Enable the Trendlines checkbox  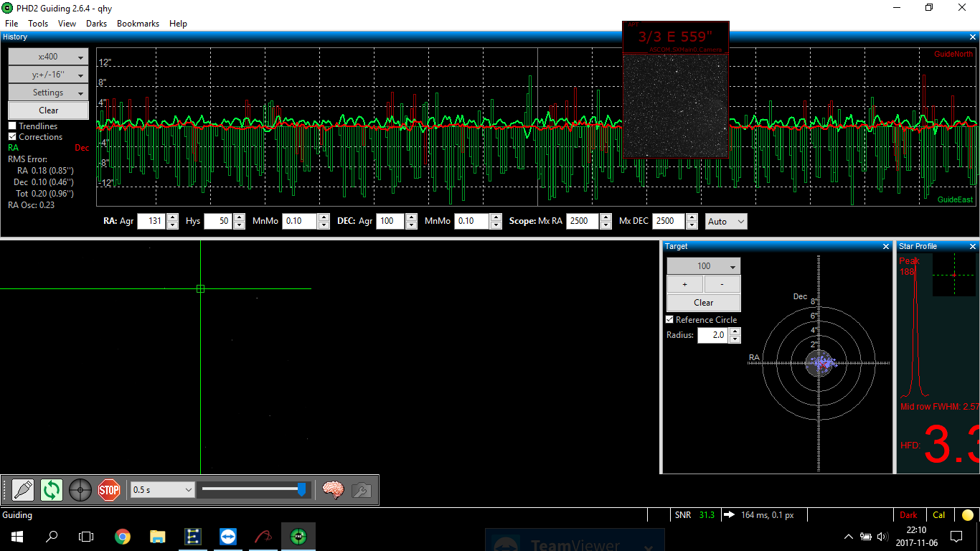coord(12,126)
